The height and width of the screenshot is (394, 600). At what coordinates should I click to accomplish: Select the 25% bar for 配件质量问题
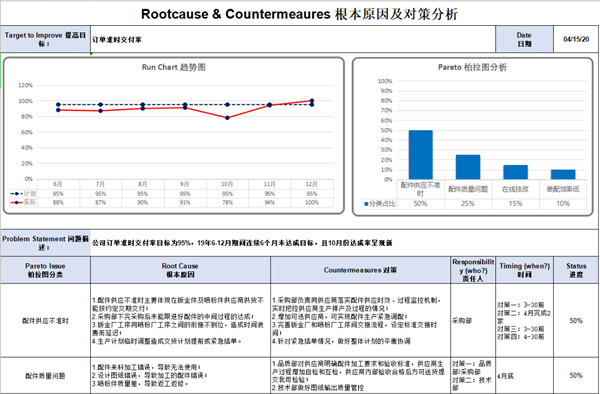pyautogui.click(x=468, y=167)
